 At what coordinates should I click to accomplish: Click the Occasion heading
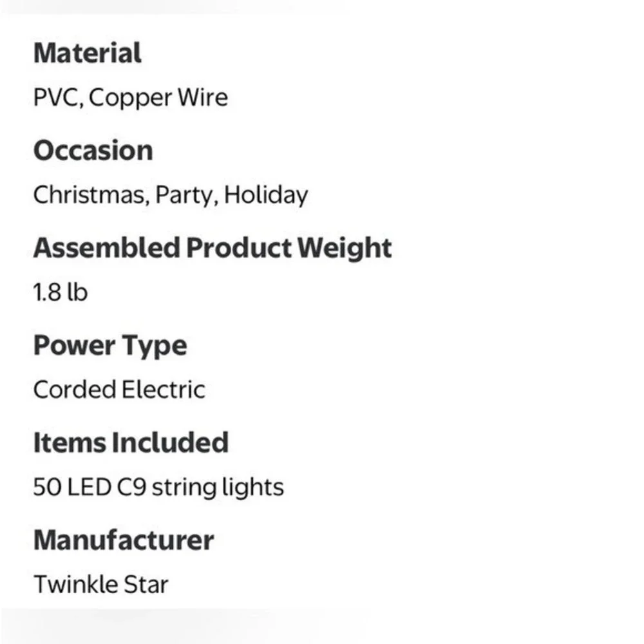coord(93,150)
